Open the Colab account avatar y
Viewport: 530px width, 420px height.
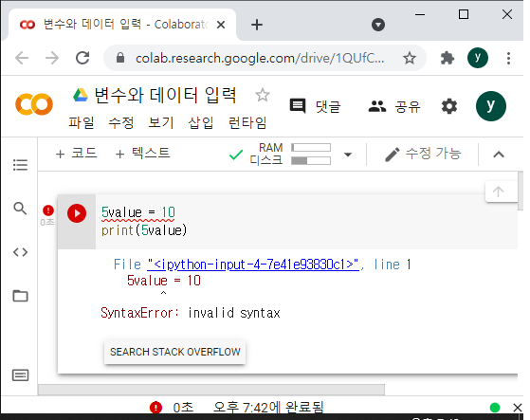coord(491,106)
